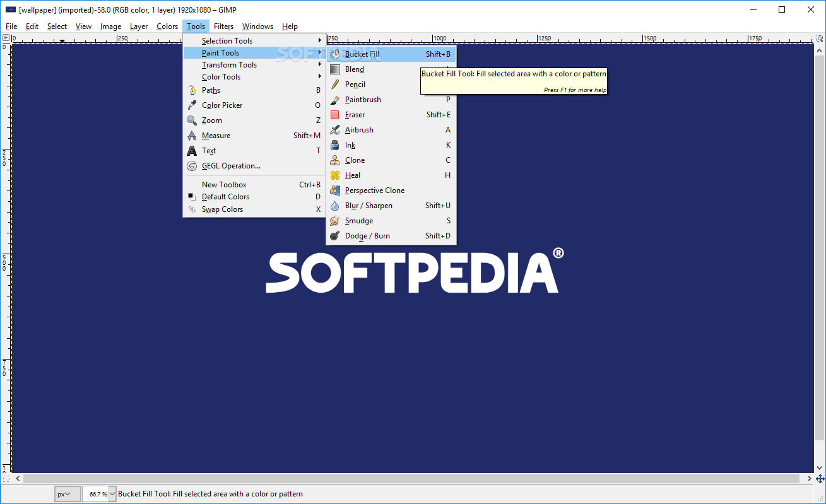The width and height of the screenshot is (826, 504).
Task: Open the px unit dropdown
Action: [x=67, y=494]
